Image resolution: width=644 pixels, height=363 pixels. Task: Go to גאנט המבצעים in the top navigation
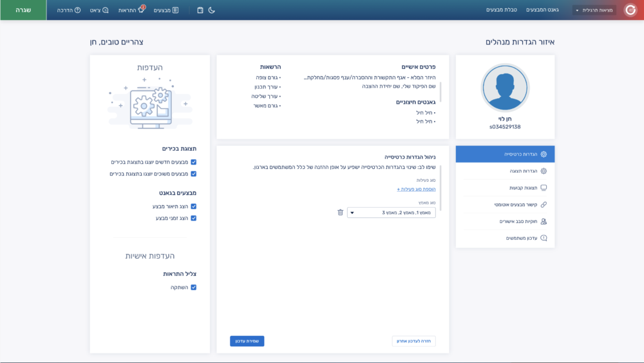coord(542,10)
